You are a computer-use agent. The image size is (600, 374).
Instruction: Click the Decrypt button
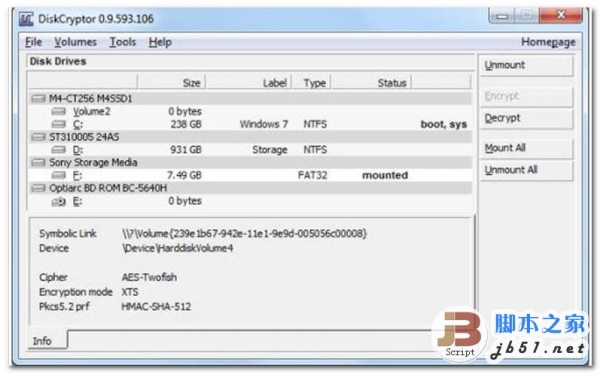point(526,118)
